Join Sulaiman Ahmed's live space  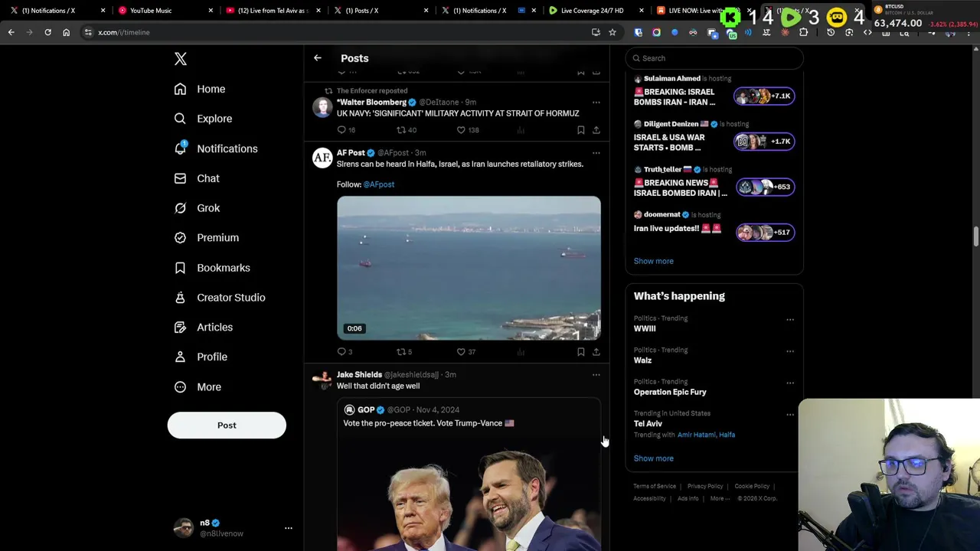[764, 96]
